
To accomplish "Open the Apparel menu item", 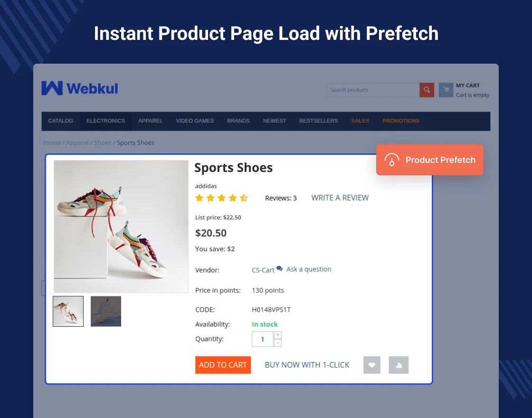I will [x=150, y=121].
